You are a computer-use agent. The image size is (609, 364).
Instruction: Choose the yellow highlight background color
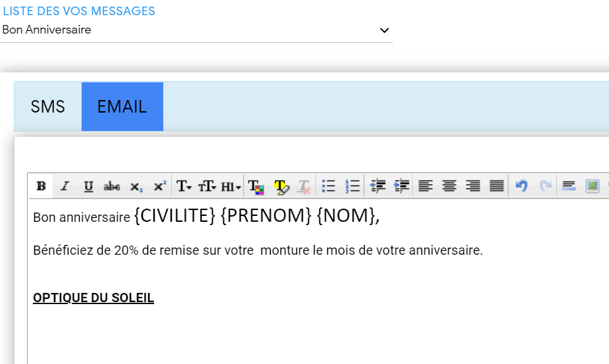[x=281, y=186]
